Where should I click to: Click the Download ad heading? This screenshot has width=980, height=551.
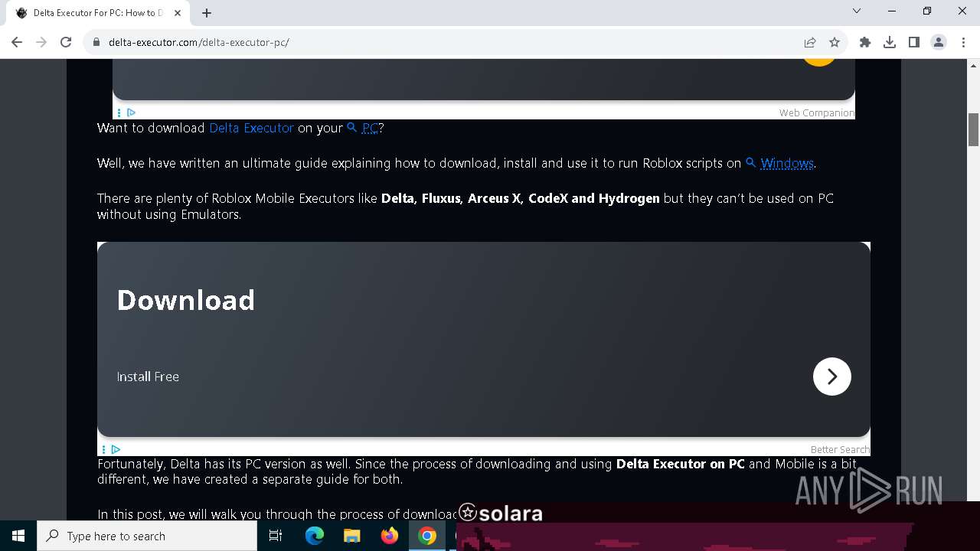[186, 300]
